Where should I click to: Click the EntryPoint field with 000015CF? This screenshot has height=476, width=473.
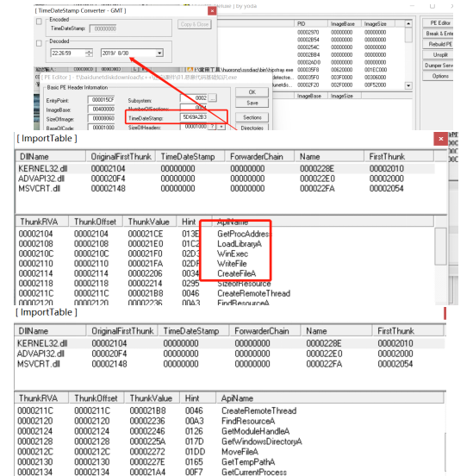pyautogui.click(x=102, y=100)
